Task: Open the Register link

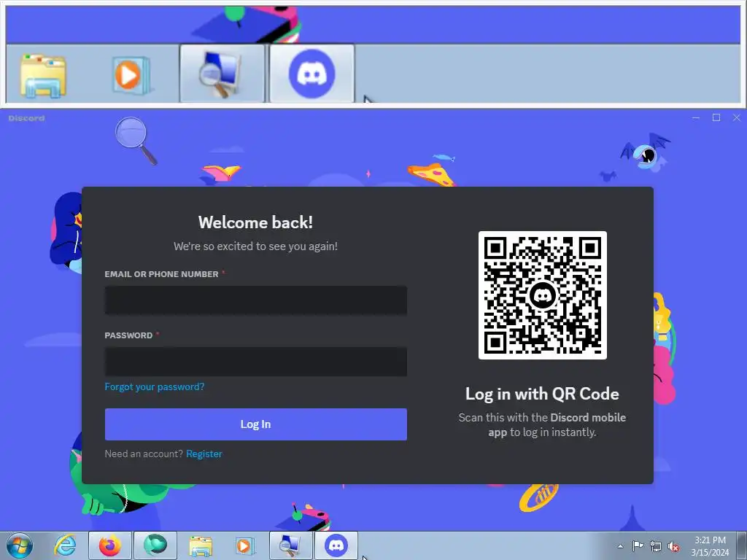Action: [x=204, y=454]
